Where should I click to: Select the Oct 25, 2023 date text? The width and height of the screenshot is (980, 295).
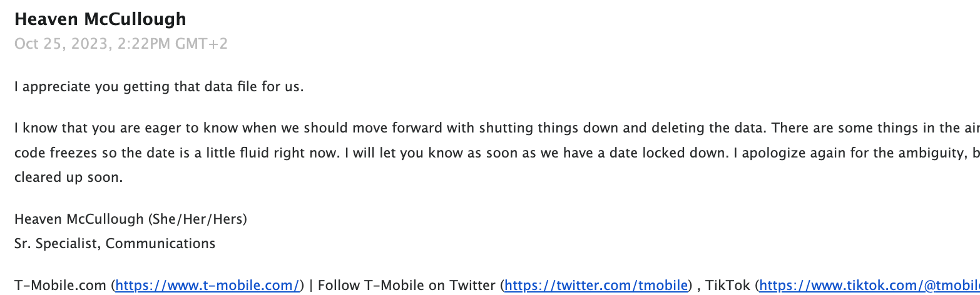[x=63, y=44]
